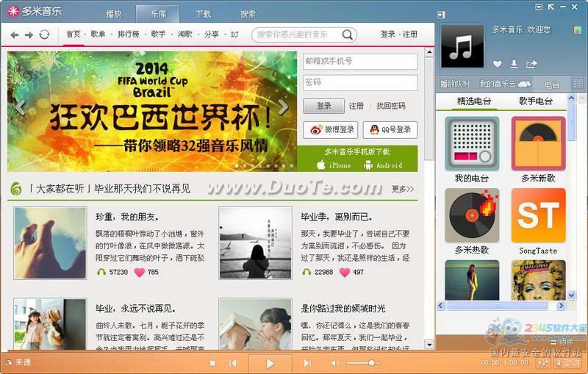Open the 珍重，我的朋友 thumbnail
Image resolution: width=588 pixels, height=374 pixels.
click(x=50, y=242)
